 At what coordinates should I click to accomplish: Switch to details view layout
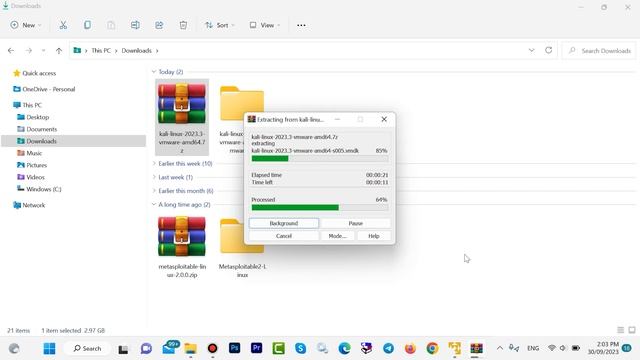tap(620, 330)
